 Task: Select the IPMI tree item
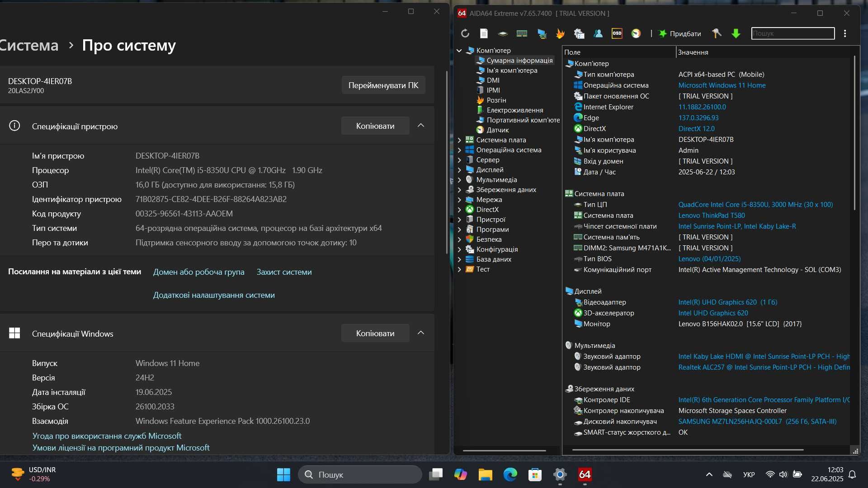[x=493, y=90]
